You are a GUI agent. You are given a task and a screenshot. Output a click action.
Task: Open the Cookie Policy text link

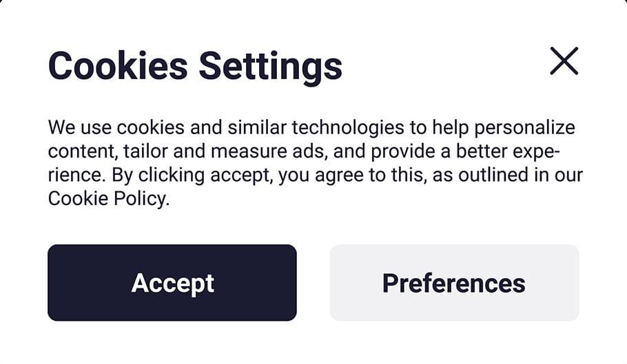coord(107,200)
